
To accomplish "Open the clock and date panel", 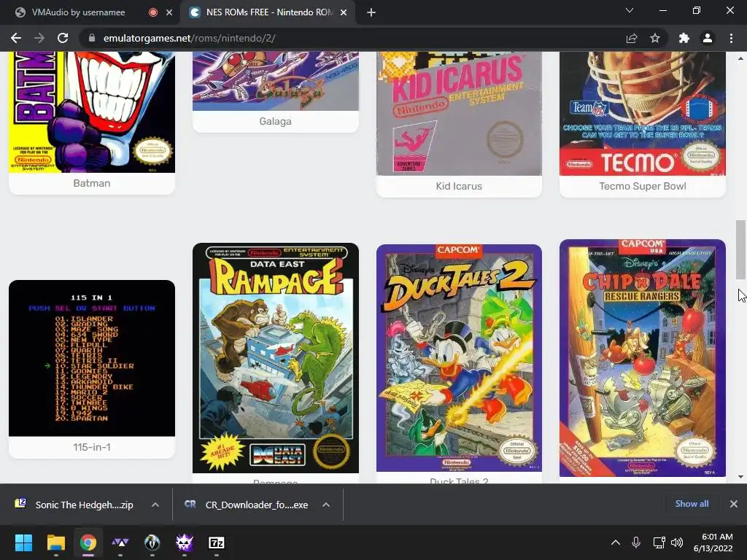I will 713,542.
